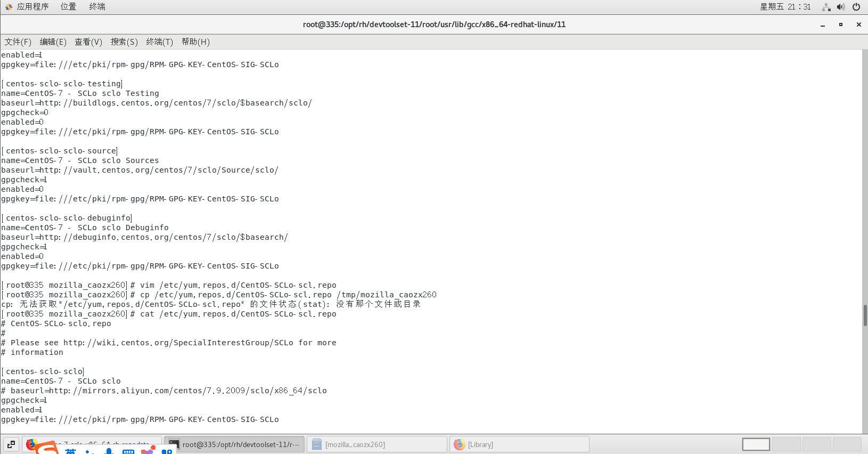Click the volume speaker icon
Viewport: 868px width, 454px height.
[x=841, y=7]
